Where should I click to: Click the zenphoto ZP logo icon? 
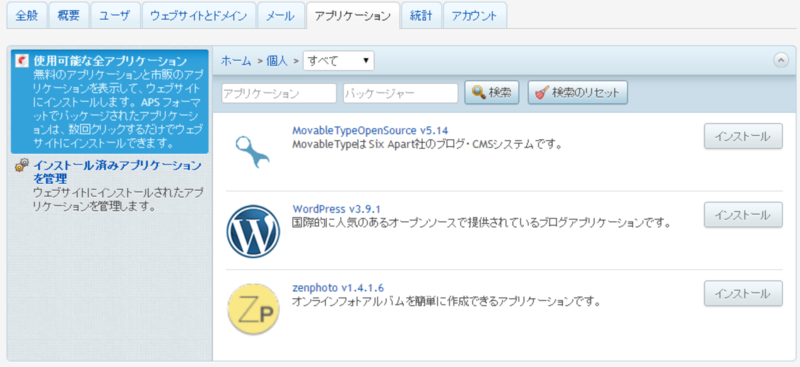tap(253, 310)
